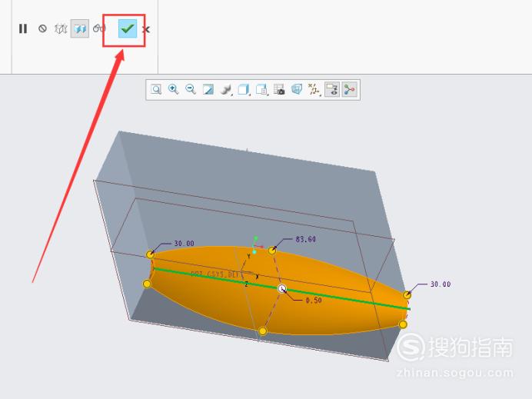This screenshot has width=532, height=399.
Task: Confirm the feature with green checkmark
Action: coord(128,28)
